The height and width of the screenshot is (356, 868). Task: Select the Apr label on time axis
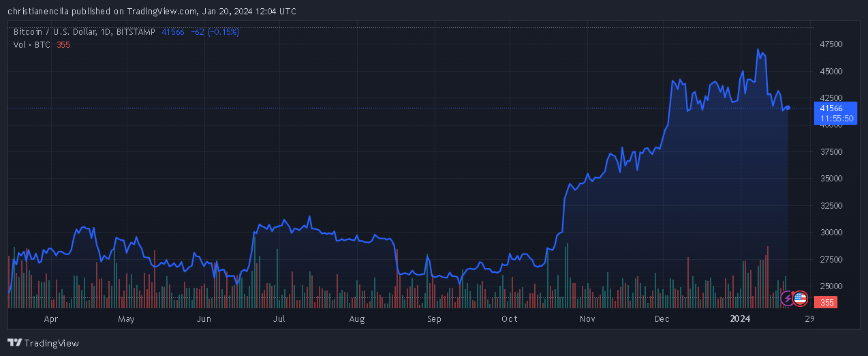[50, 318]
